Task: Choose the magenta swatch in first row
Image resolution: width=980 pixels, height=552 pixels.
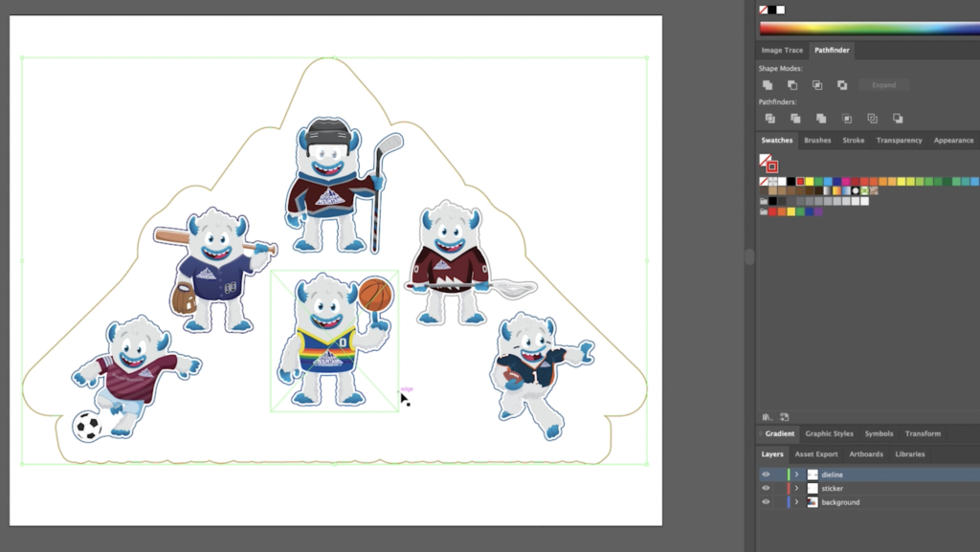Action: [846, 181]
